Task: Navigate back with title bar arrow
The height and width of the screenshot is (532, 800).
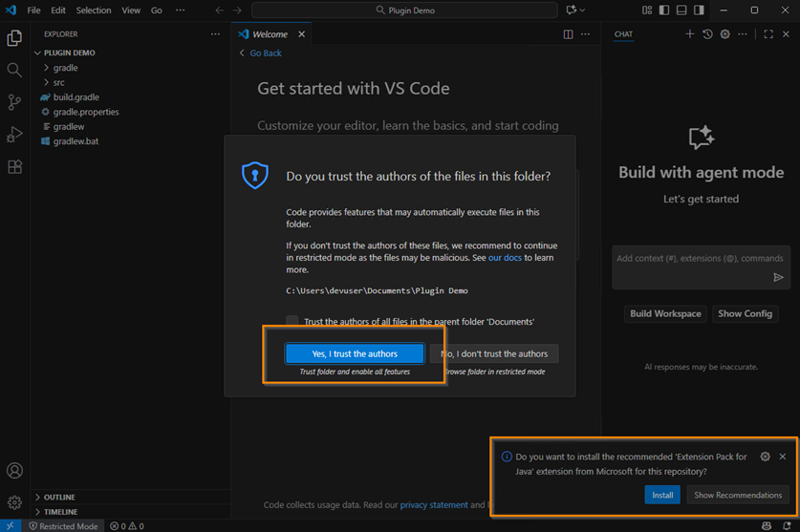Action: pos(220,11)
